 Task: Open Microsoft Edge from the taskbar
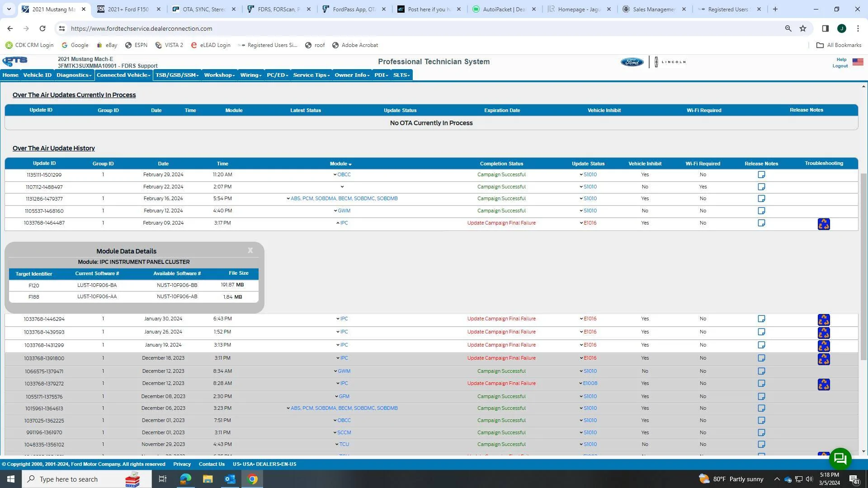pyautogui.click(x=185, y=479)
